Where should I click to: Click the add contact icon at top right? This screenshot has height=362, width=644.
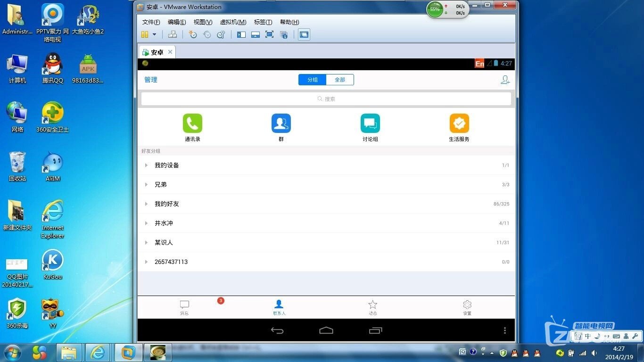click(x=505, y=80)
